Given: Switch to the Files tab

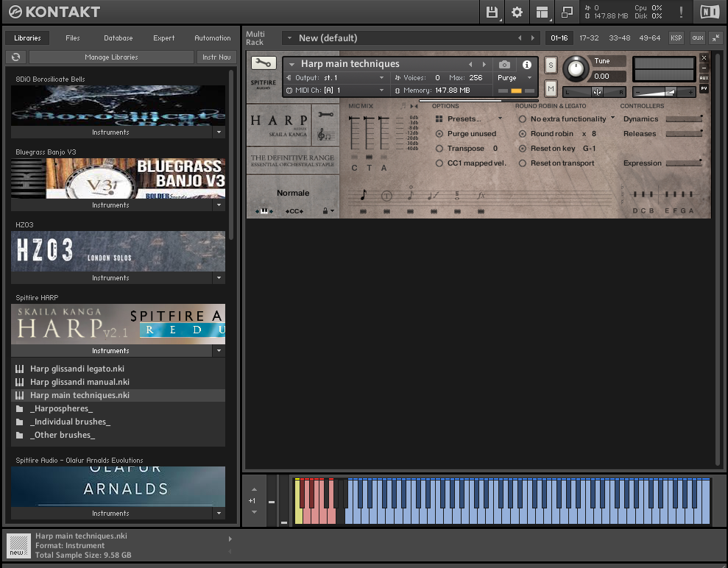Looking at the screenshot, I should (x=72, y=38).
